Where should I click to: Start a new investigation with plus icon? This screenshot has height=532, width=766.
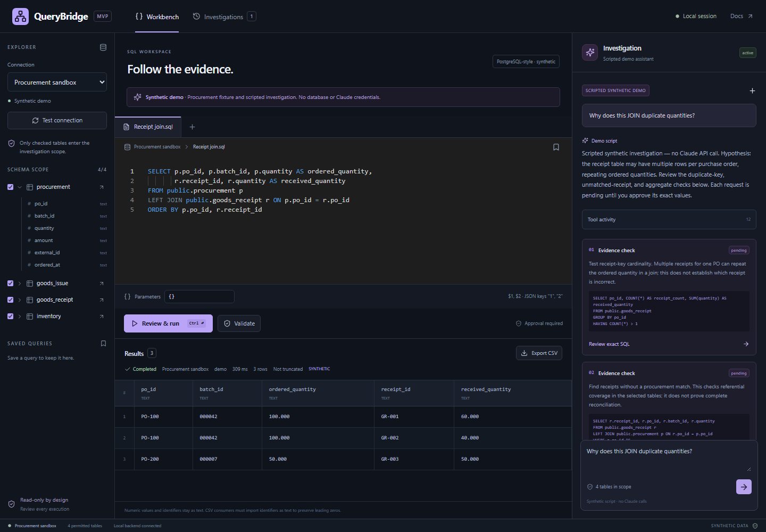click(x=752, y=91)
